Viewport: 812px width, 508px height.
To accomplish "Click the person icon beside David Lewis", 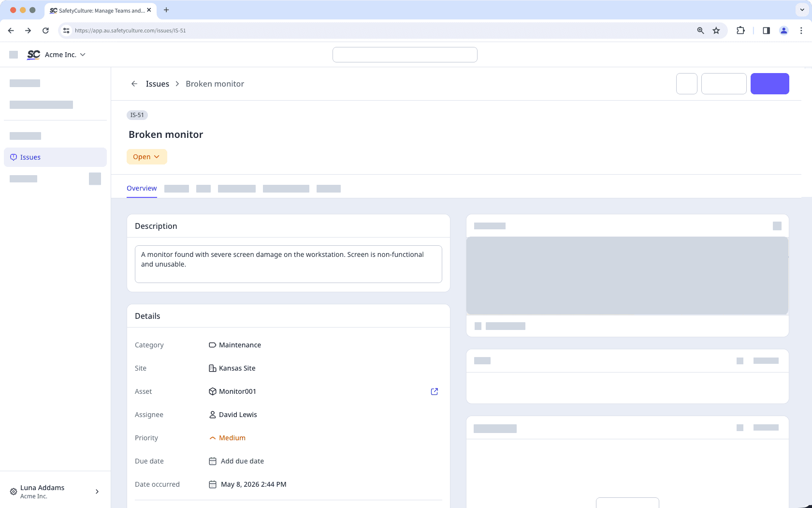I will (213, 415).
